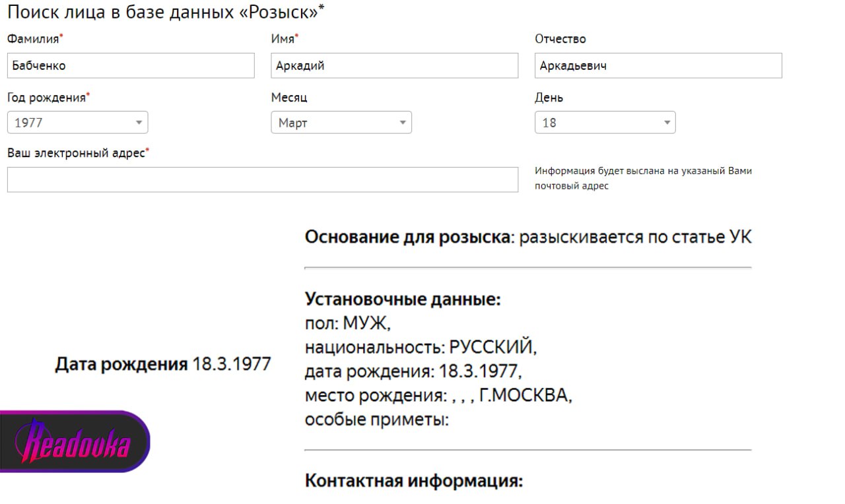The height and width of the screenshot is (504, 845).
Task: Click the Фамилия field containing Бабченко
Action: (131, 66)
